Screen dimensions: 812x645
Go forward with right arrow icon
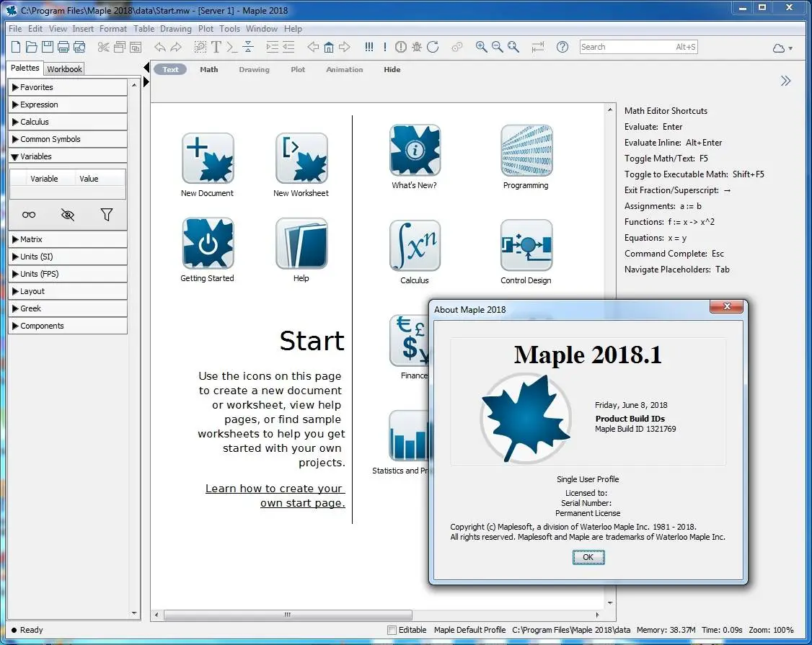pyautogui.click(x=345, y=47)
